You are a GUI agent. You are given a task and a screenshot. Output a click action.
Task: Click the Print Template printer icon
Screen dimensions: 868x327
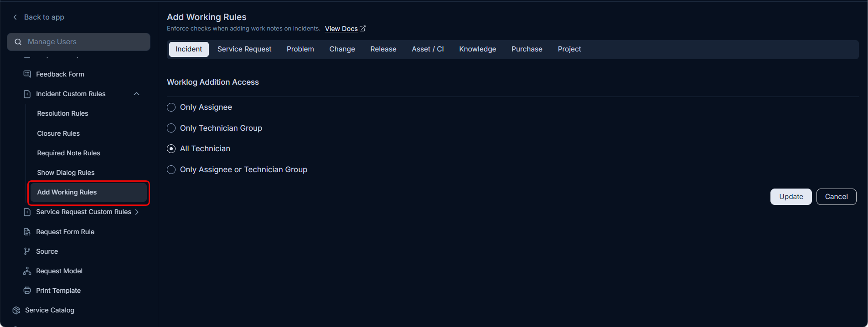pyautogui.click(x=27, y=291)
